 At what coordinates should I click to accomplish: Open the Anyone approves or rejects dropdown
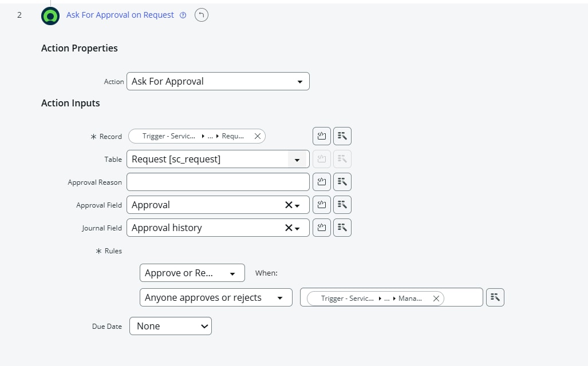coord(214,297)
